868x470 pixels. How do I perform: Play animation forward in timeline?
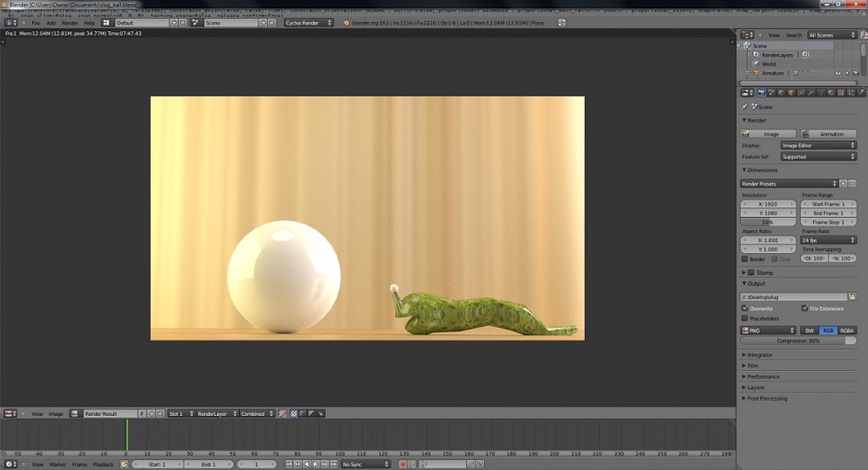click(315, 464)
